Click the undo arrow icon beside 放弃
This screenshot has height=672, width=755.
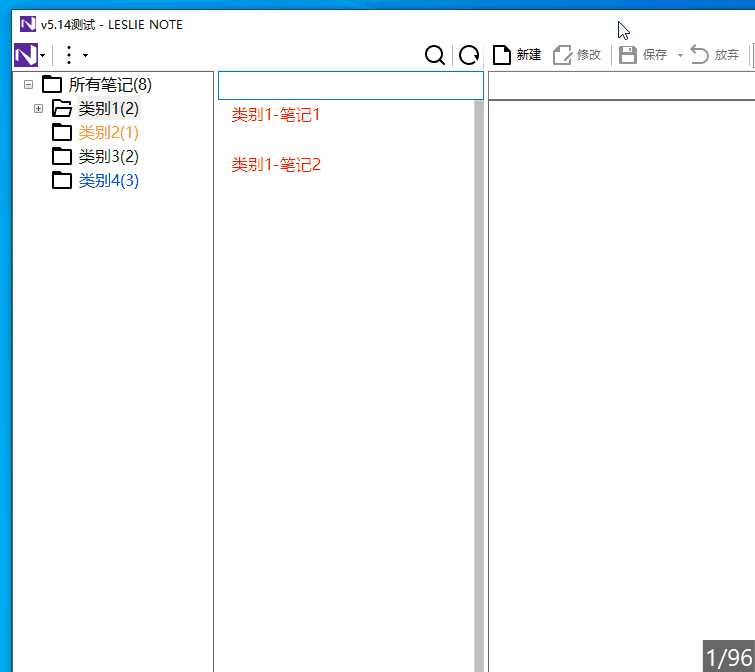[700, 54]
